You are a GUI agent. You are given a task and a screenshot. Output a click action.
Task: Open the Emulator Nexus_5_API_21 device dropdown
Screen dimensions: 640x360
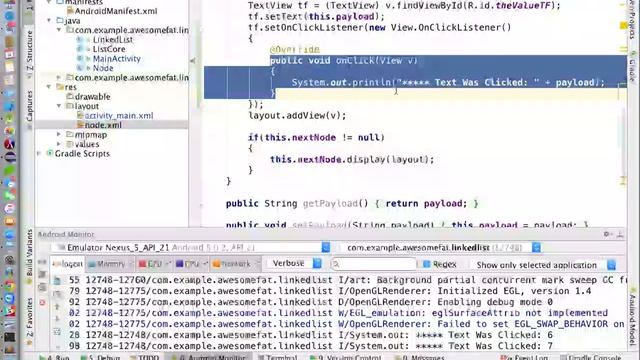pos(326,247)
